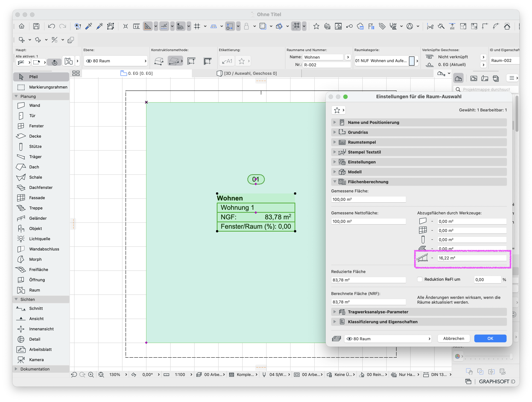Select the Schale tool

41,177
